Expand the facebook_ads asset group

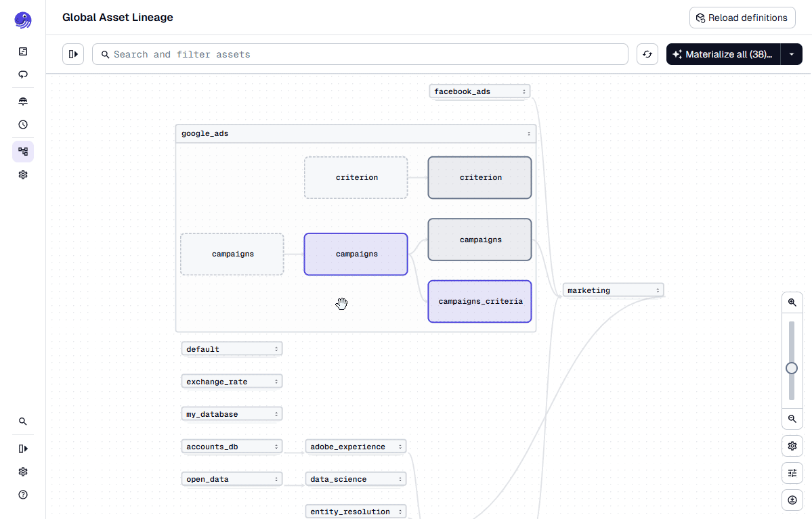pyautogui.click(x=523, y=91)
